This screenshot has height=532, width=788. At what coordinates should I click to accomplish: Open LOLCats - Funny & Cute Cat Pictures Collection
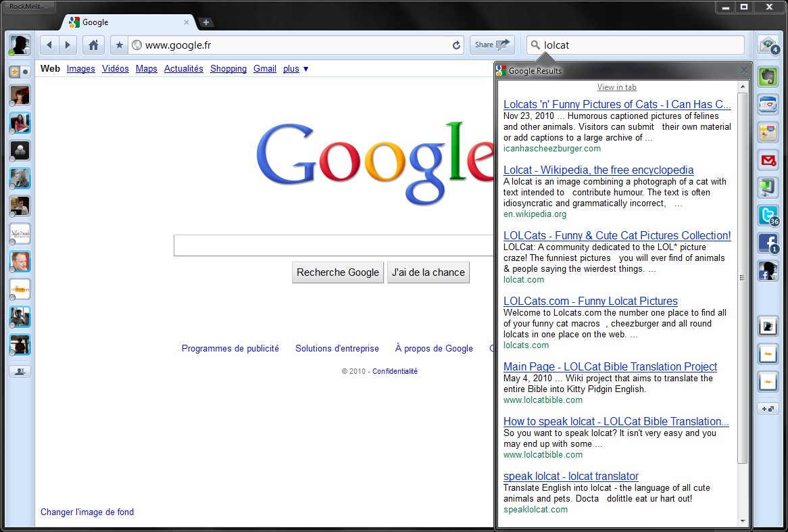point(617,235)
